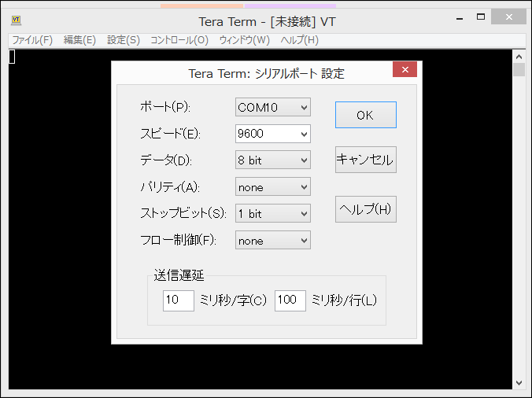Open the ファイル(F) menu
This screenshot has width=532, height=398.
[32, 40]
